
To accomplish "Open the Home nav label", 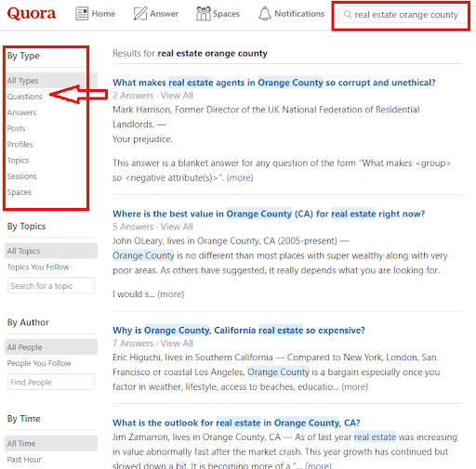I will coord(103,14).
